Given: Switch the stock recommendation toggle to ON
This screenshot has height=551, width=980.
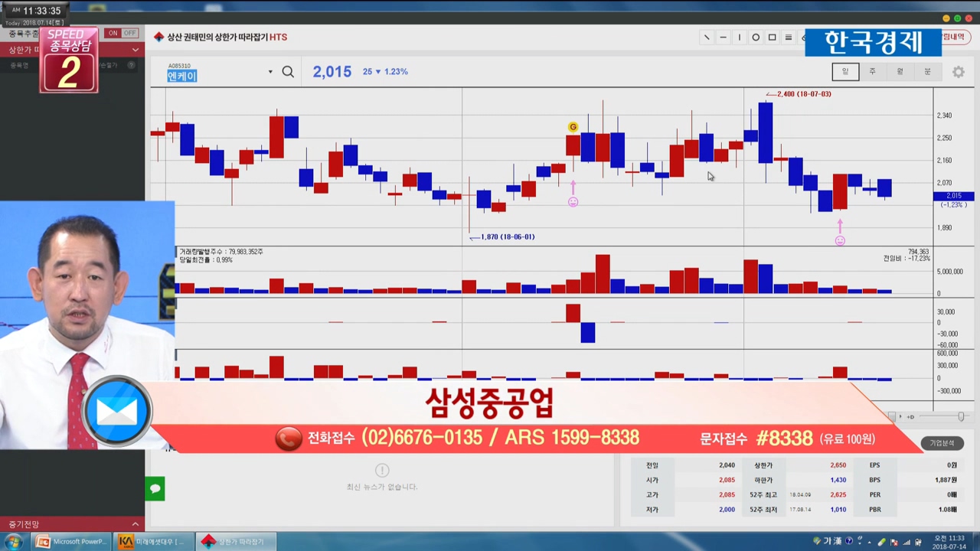Looking at the screenshot, I should 113,33.
